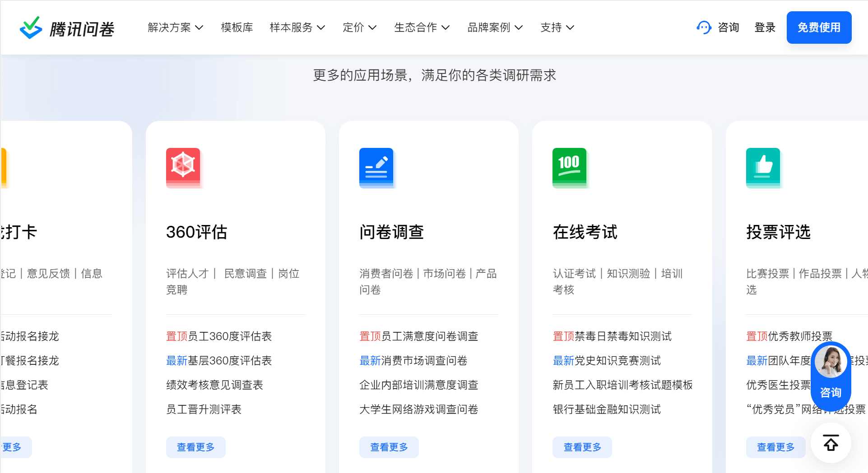This screenshot has height=473, width=868.
Task: Expand the 支持 dropdown
Action: click(x=557, y=28)
